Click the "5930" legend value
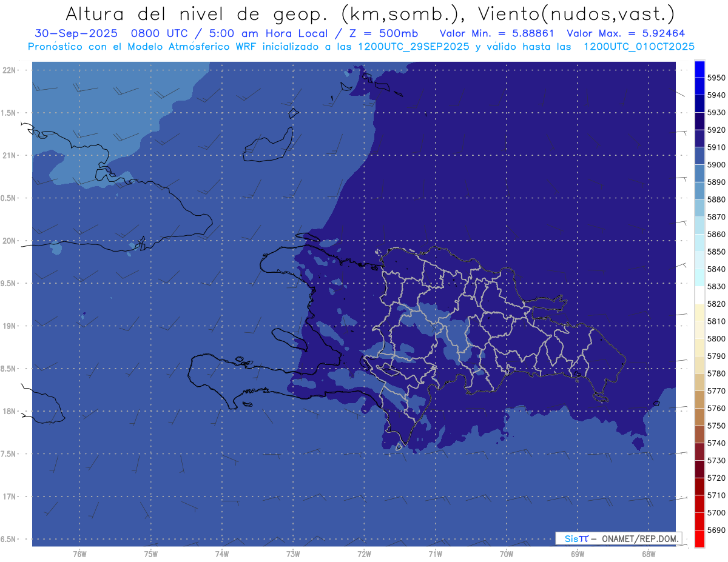This screenshot has height=562, width=728. [x=716, y=113]
